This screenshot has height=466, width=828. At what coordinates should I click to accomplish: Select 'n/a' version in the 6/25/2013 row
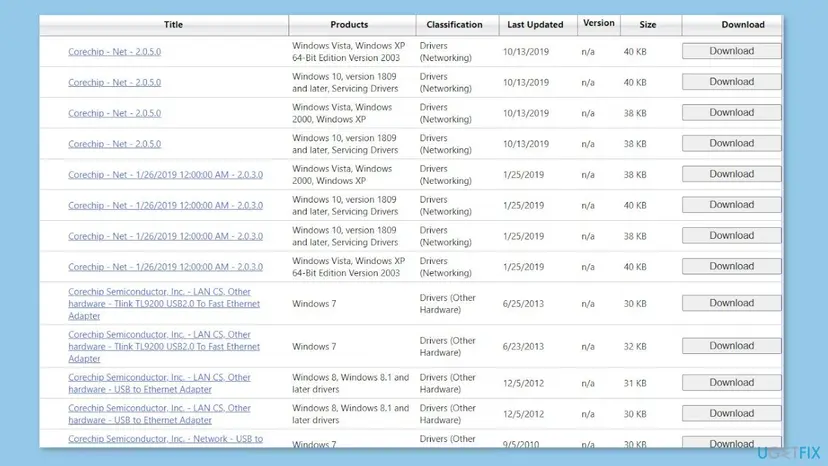588,304
